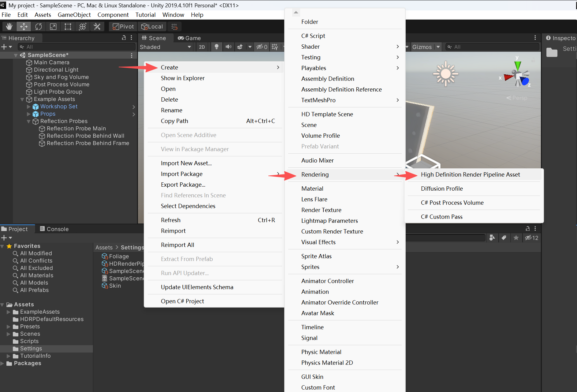Select the Rect transform tool
Viewport: 577px width, 392px height.
pos(68,27)
